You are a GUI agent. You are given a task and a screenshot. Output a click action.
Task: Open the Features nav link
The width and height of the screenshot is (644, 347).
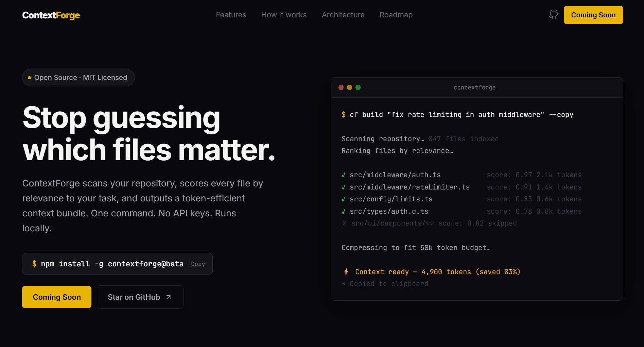point(231,15)
